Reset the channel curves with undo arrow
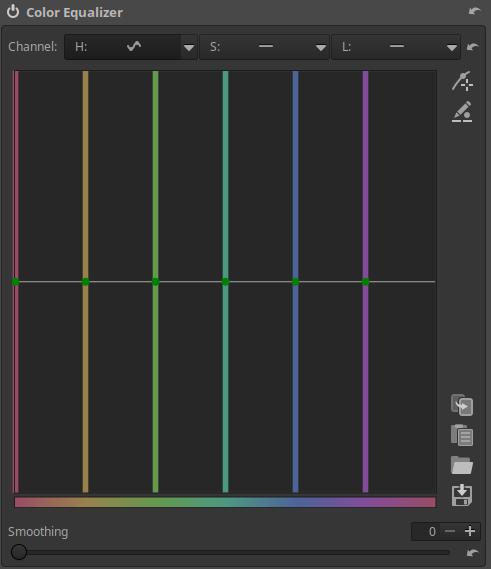 pos(472,47)
